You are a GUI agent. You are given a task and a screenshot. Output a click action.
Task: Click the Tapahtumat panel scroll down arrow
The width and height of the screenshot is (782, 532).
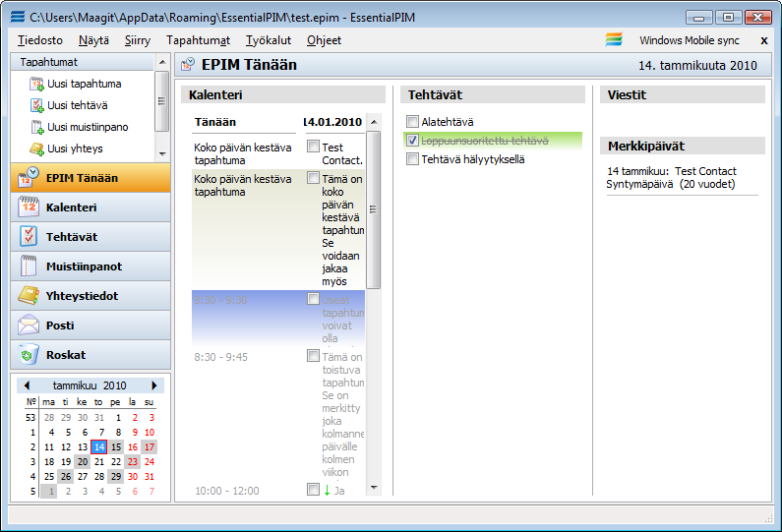tap(162, 154)
